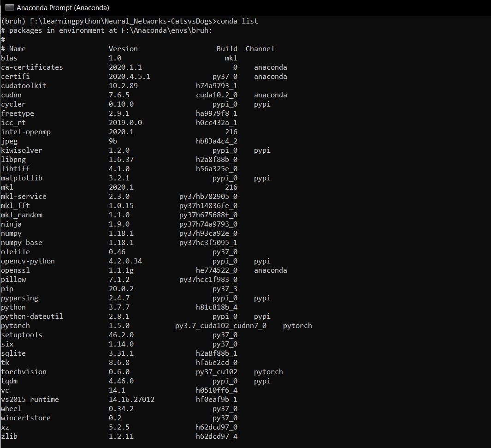This screenshot has height=448, width=491.
Task: Click the '9b' version of jpeg
Action: (113, 141)
